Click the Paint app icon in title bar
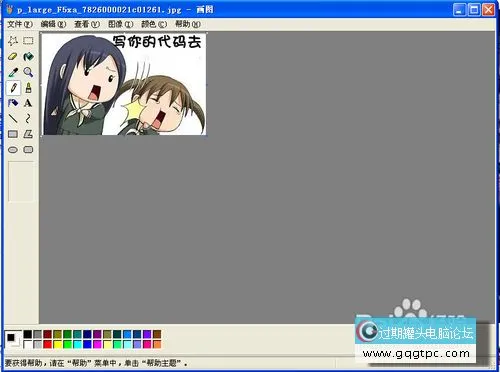Image resolution: width=500 pixels, height=372 pixels. click(x=10, y=10)
